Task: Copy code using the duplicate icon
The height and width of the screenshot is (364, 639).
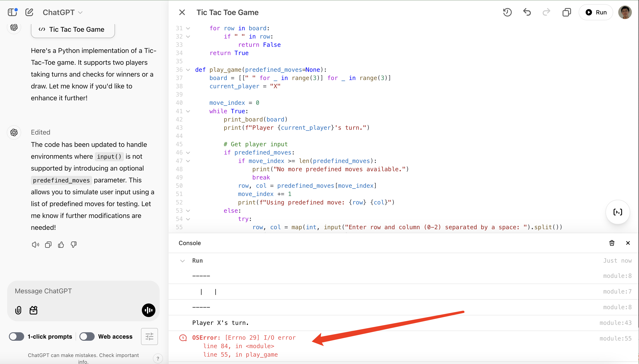Action: coord(566,12)
